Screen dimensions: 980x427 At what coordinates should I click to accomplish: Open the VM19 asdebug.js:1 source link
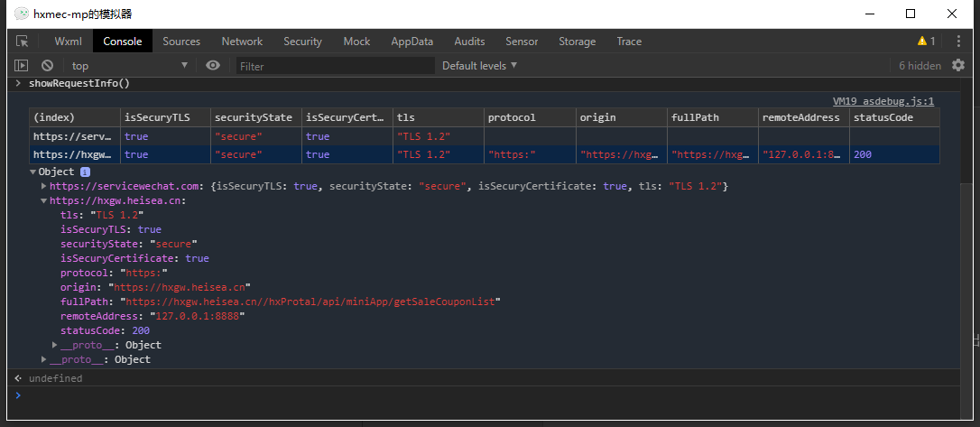(x=883, y=100)
